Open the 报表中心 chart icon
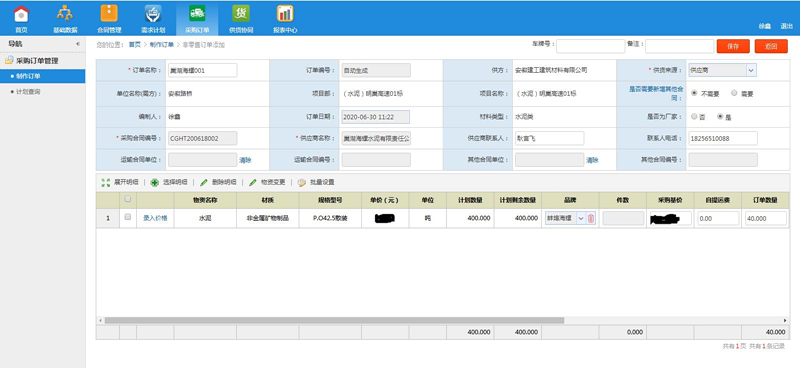Image resolution: width=800 pixels, height=368 pixels. (285, 13)
